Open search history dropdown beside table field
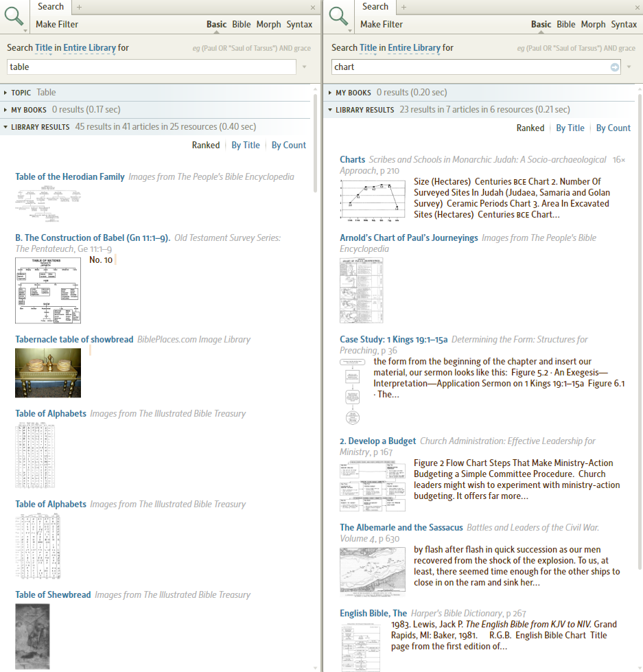 (x=304, y=67)
